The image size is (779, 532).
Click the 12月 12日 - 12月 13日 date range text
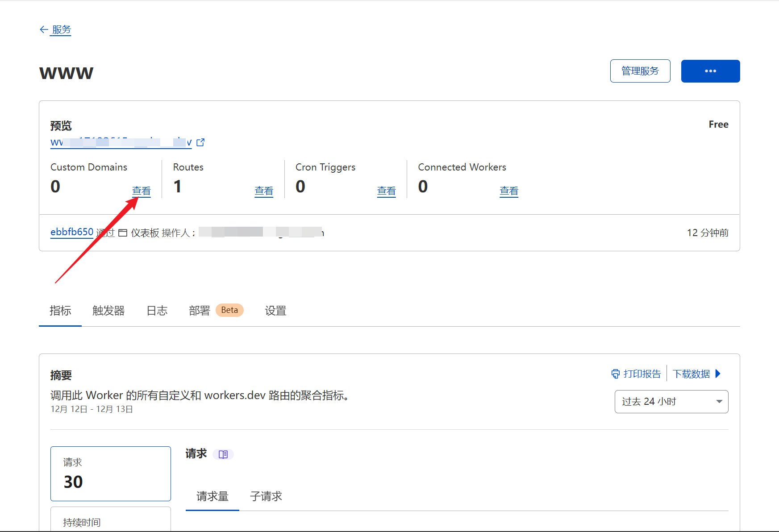tap(92, 409)
